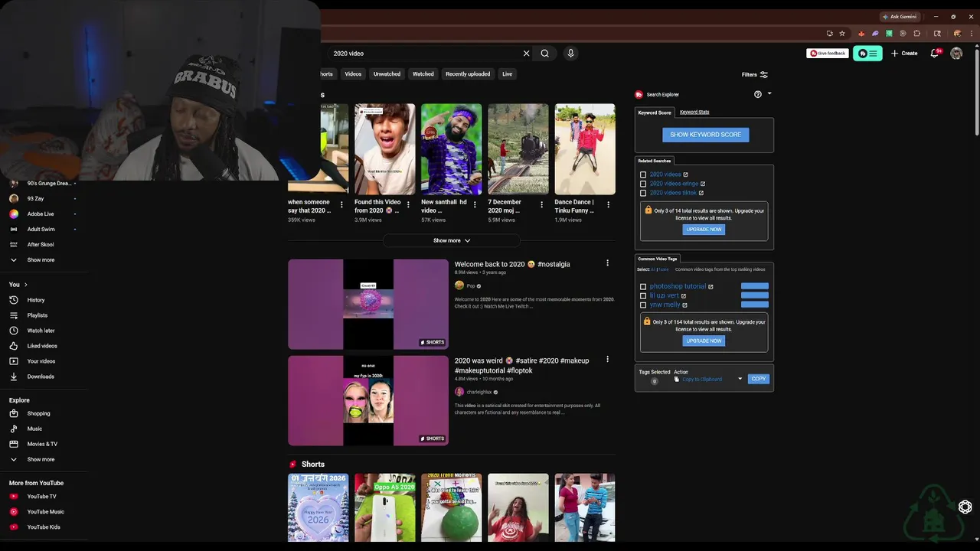The width and height of the screenshot is (980, 551).
Task: Expand the You section chevron
Action: coord(25,285)
